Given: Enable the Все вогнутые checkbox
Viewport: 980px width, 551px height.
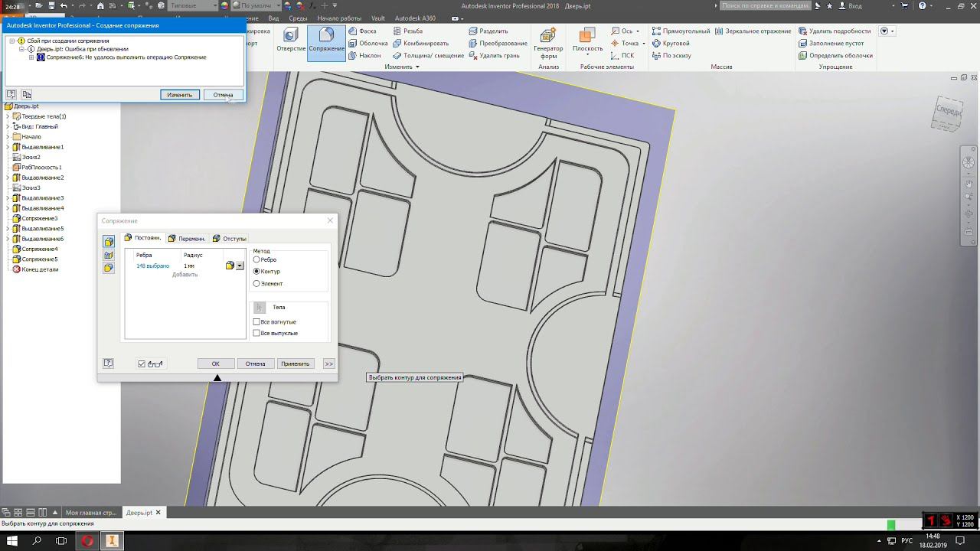Looking at the screenshot, I should pos(256,322).
